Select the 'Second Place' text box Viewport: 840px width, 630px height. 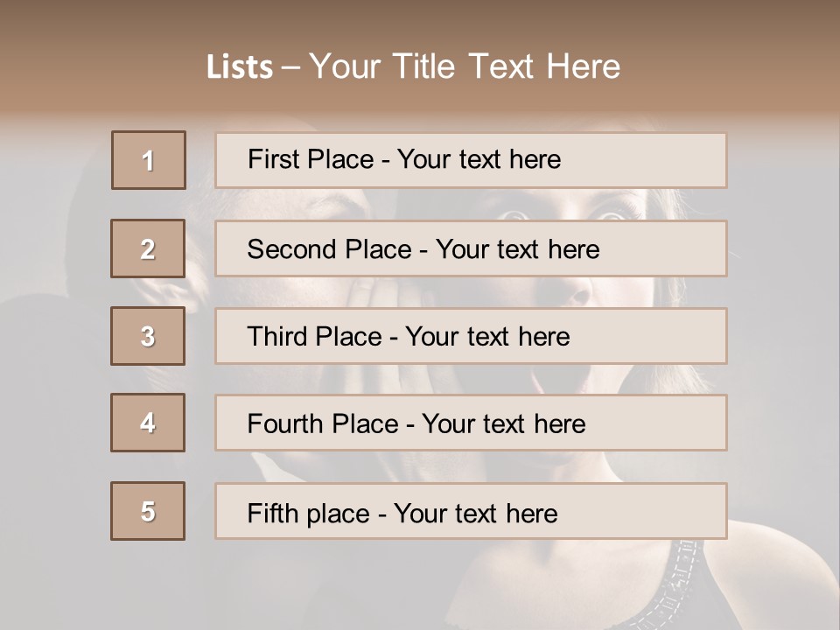tap(471, 248)
